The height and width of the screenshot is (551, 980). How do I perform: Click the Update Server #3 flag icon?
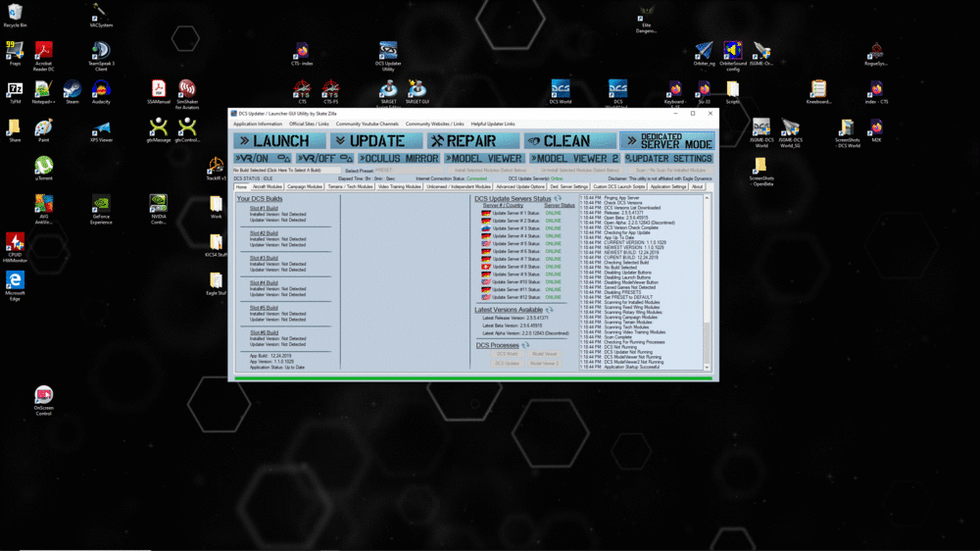tap(486, 228)
